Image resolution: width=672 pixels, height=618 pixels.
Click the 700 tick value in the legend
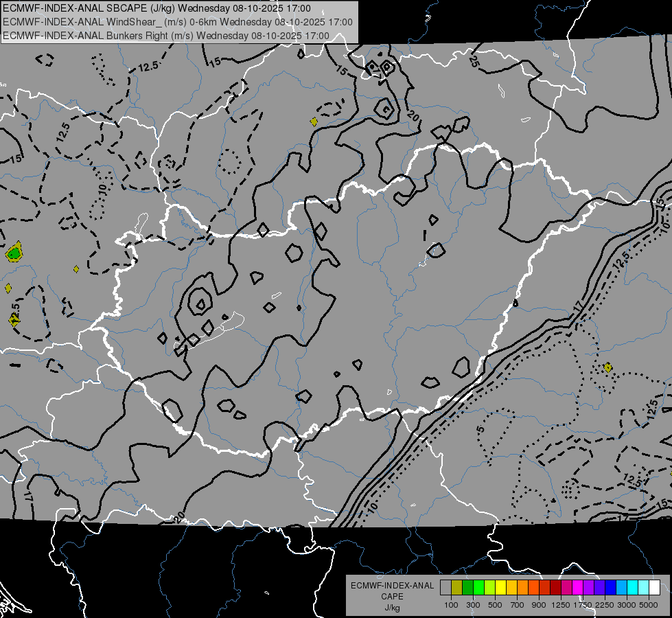(517, 605)
